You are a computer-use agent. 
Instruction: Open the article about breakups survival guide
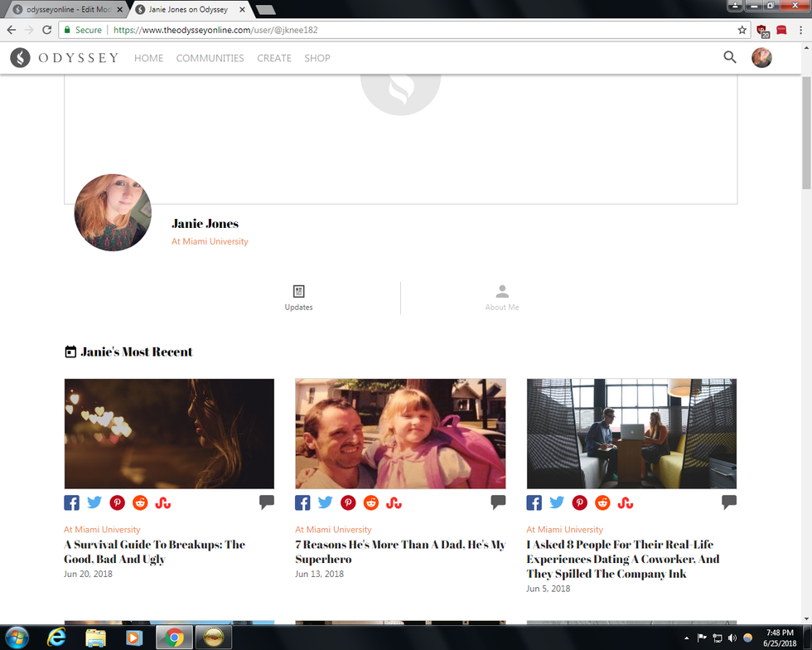click(154, 551)
